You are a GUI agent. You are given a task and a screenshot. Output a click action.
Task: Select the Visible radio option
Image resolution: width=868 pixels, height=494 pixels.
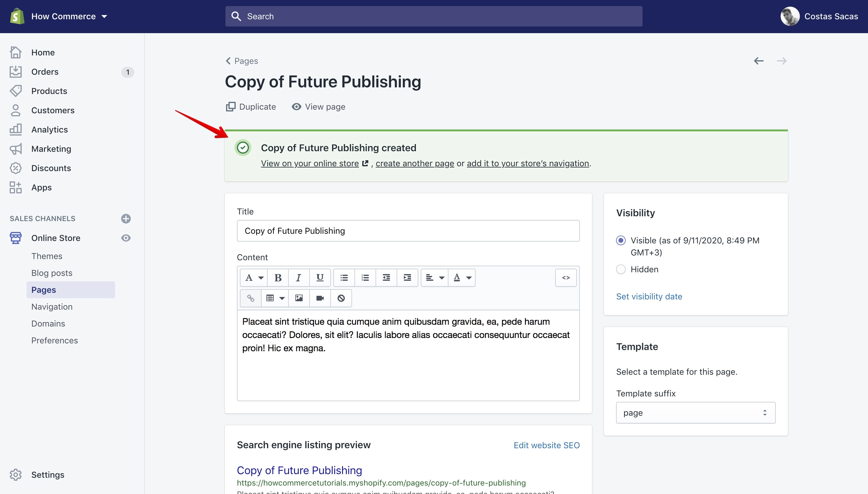621,241
